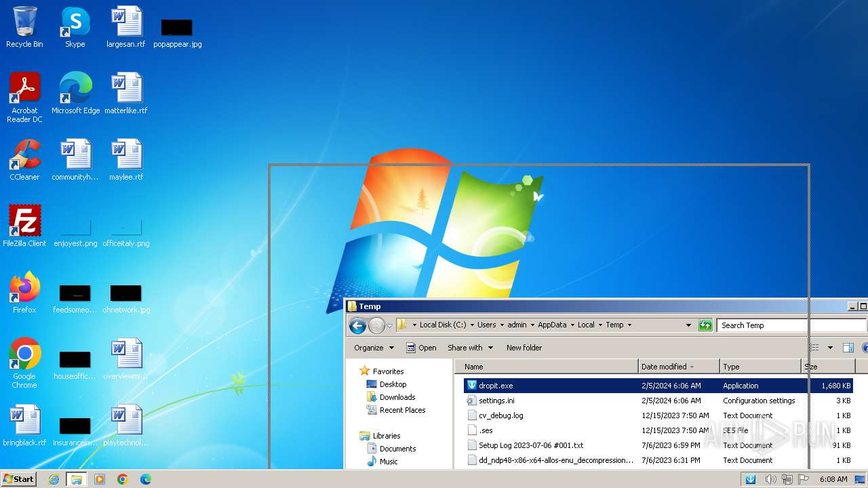Select the .ses file row
868x488 pixels.
tap(658, 430)
